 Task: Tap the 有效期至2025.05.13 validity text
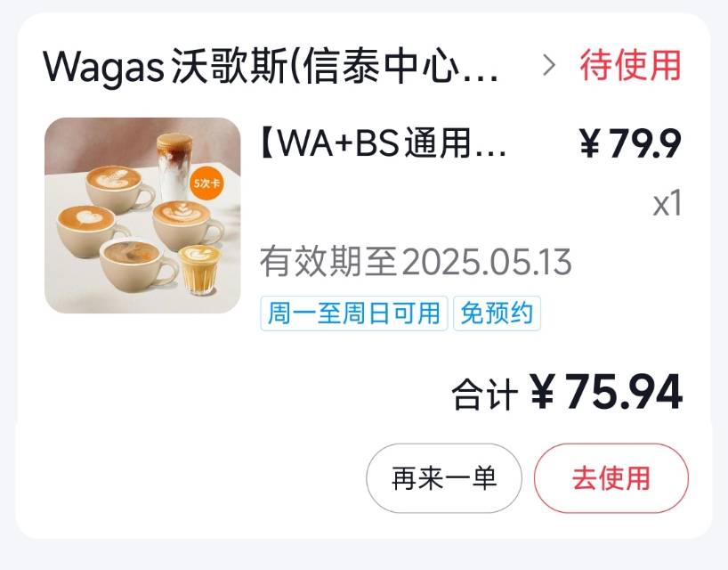point(416,262)
